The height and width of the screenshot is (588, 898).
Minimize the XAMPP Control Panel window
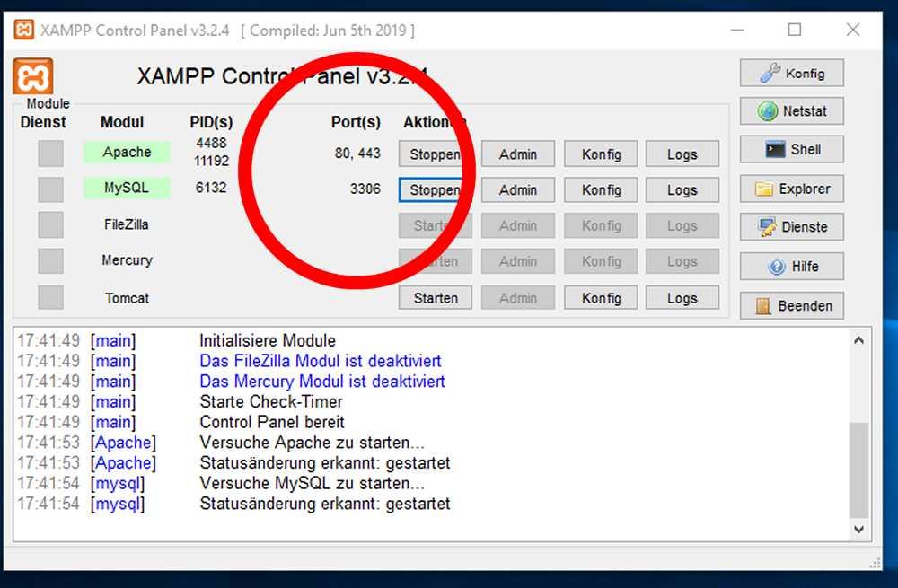(x=737, y=30)
